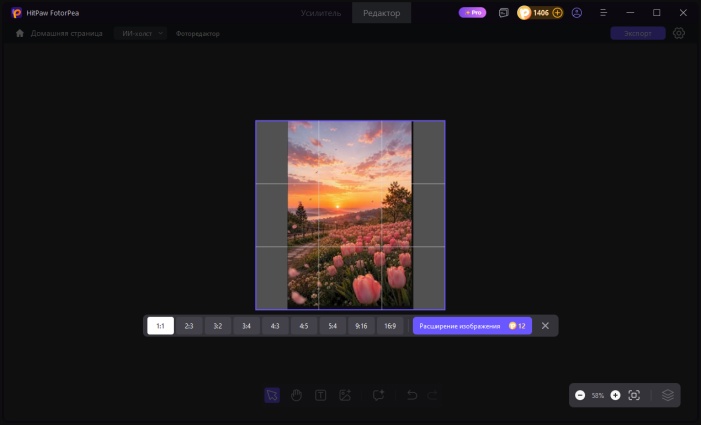This screenshot has height=425, width=701.
Task: Upgrade with the Pro button
Action: 473,13
